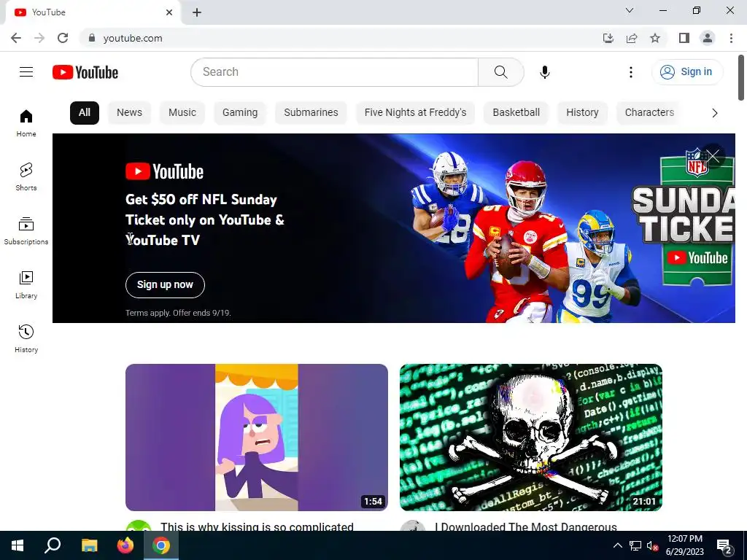Select the Gaming filter chip
This screenshot has height=560, width=747.
(x=239, y=113)
